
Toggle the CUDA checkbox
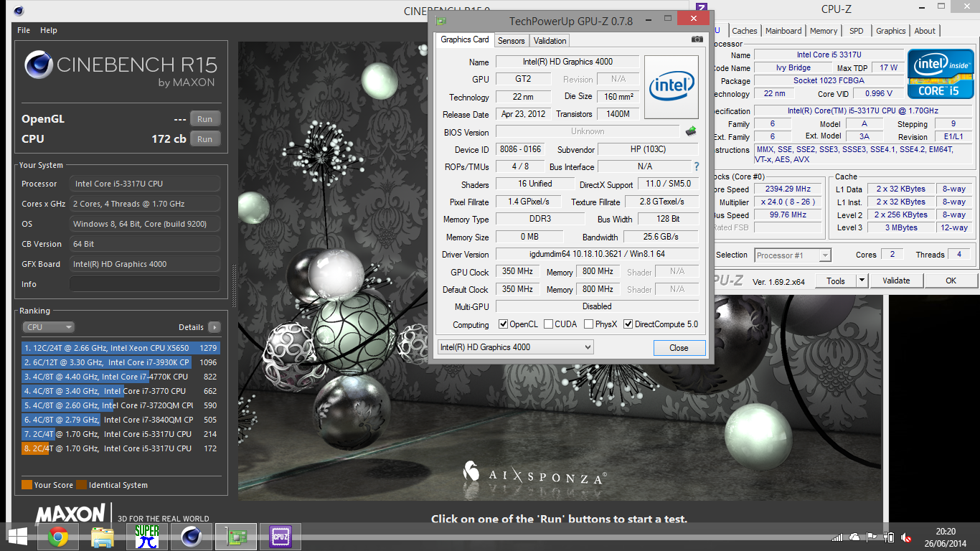(548, 324)
